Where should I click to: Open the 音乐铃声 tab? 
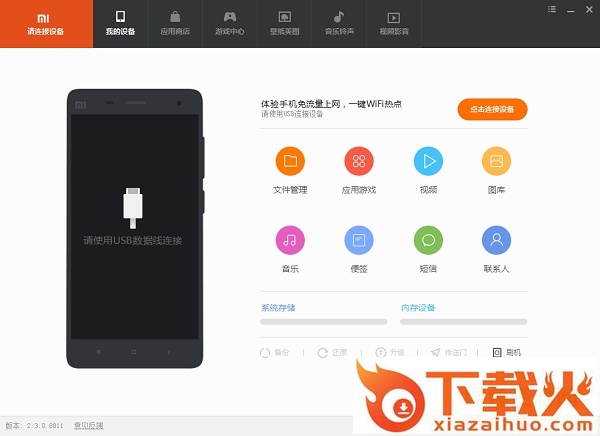[339, 24]
